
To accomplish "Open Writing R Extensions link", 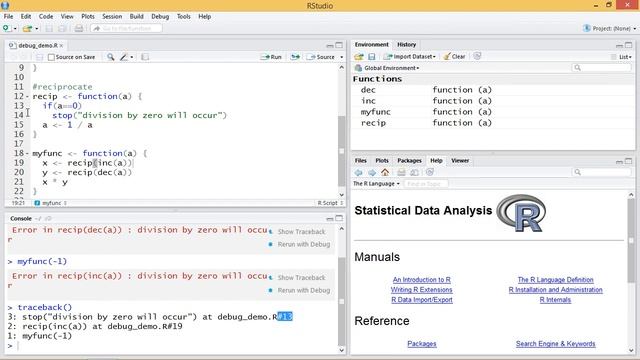I will click(x=422, y=290).
